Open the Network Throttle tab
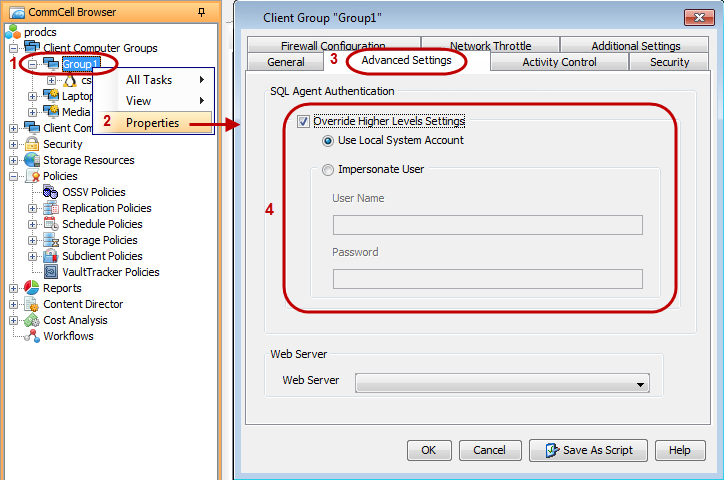The height and width of the screenshot is (480, 724). (490, 45)
